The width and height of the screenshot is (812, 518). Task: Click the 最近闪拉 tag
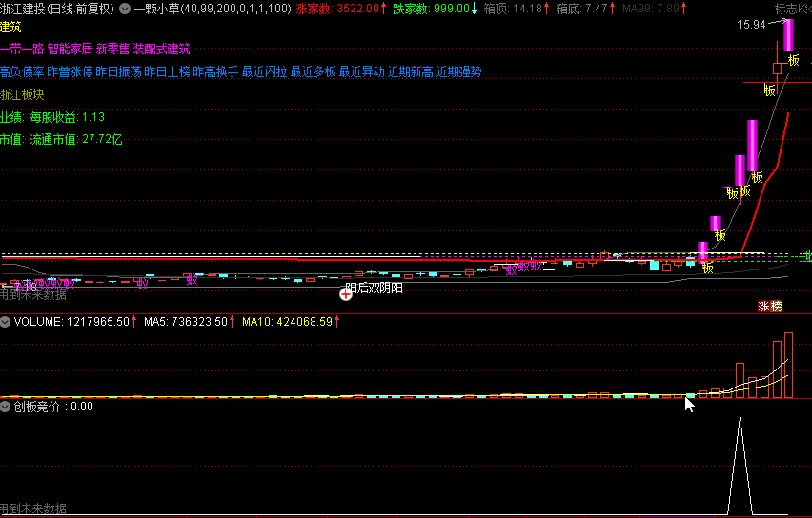click(x=265, y=72)
